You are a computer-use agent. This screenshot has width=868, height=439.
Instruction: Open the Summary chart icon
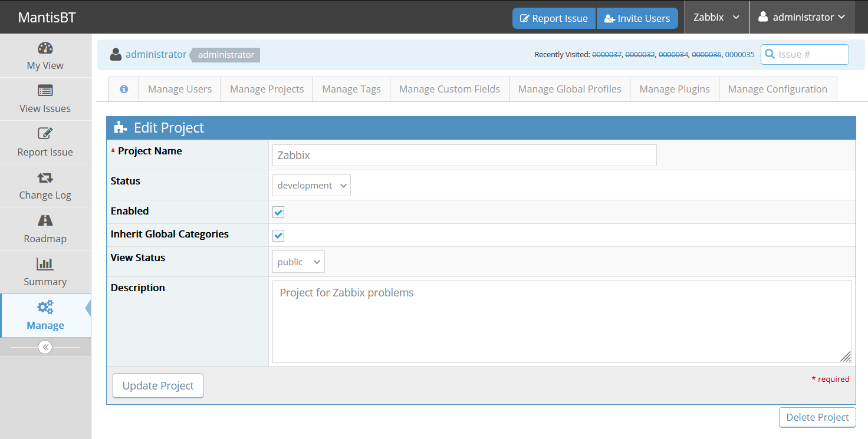click(x=45, y=264)
